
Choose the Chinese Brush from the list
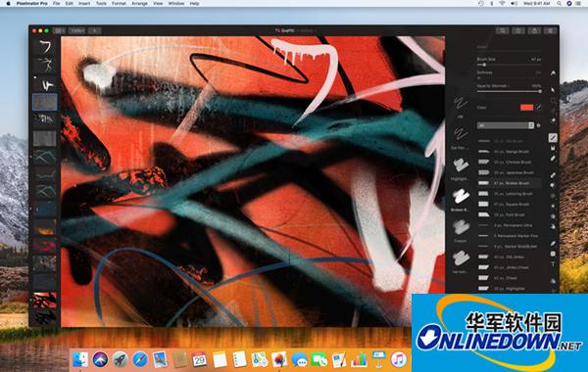click(x=510, y=162)
